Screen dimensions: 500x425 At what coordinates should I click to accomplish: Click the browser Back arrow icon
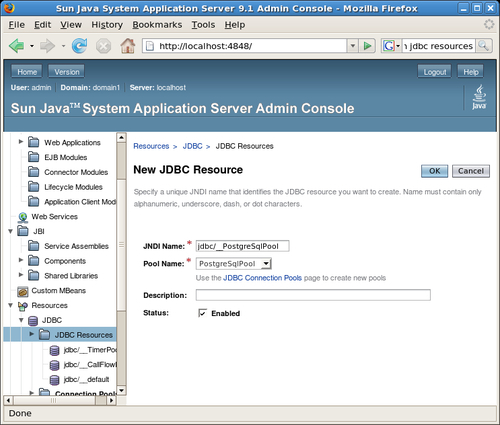point(17,46)
